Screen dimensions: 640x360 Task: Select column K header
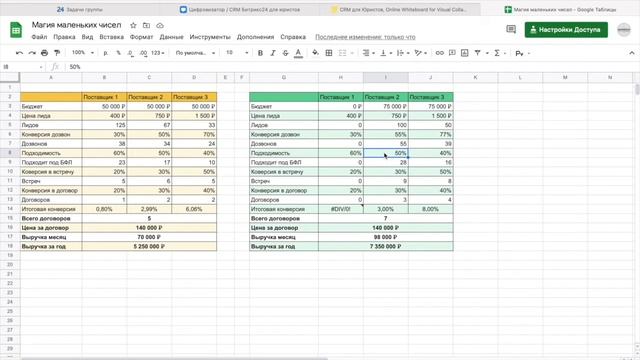click(x=476, y=77)
